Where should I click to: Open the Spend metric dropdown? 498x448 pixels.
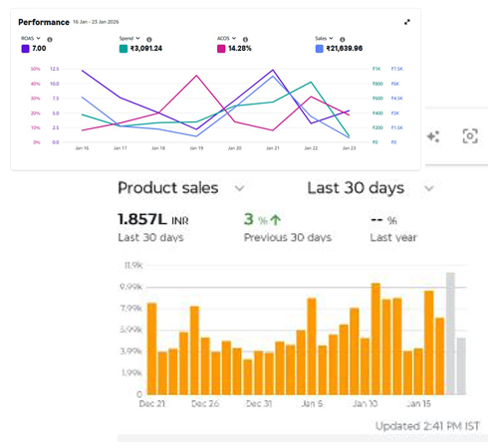pos(129,38)
